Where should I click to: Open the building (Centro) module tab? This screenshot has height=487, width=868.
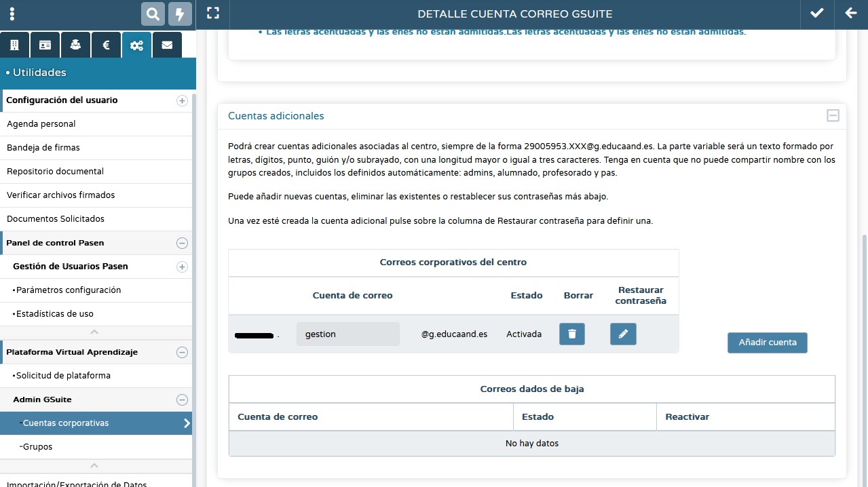(x=14, y=45)
